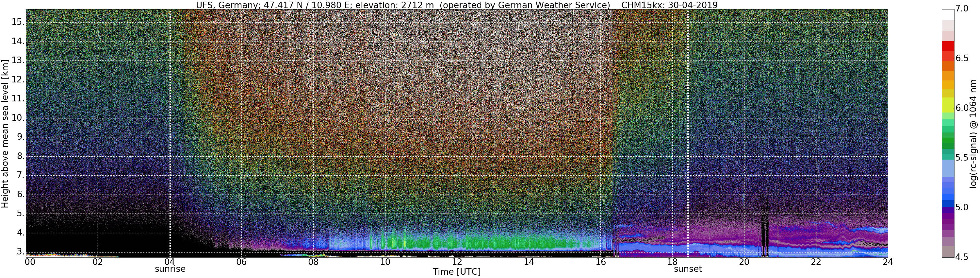Click the '10.' height tick label
Screen dimensions: 980x278
18,118
